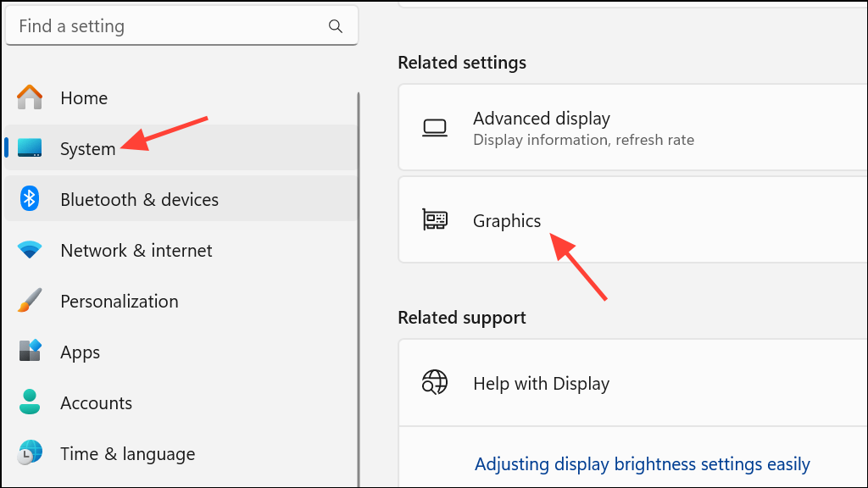Click the Personalization paintbrush icon

[30, 301]
